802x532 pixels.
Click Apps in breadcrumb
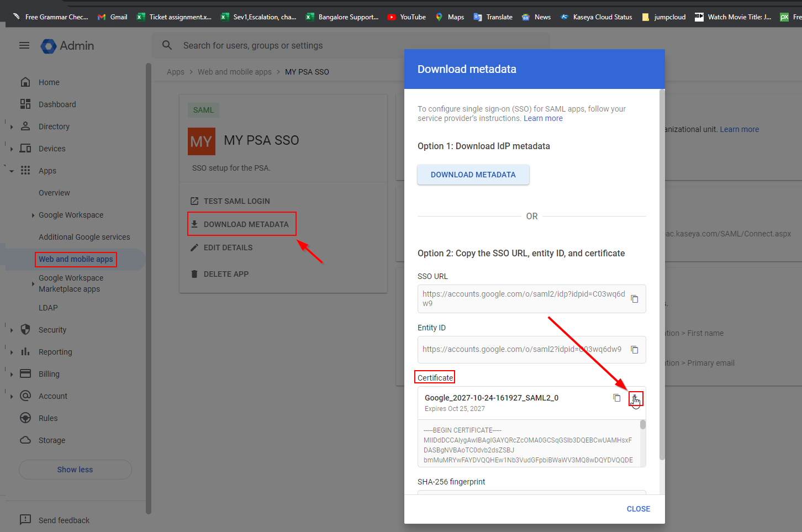(176, 72)
